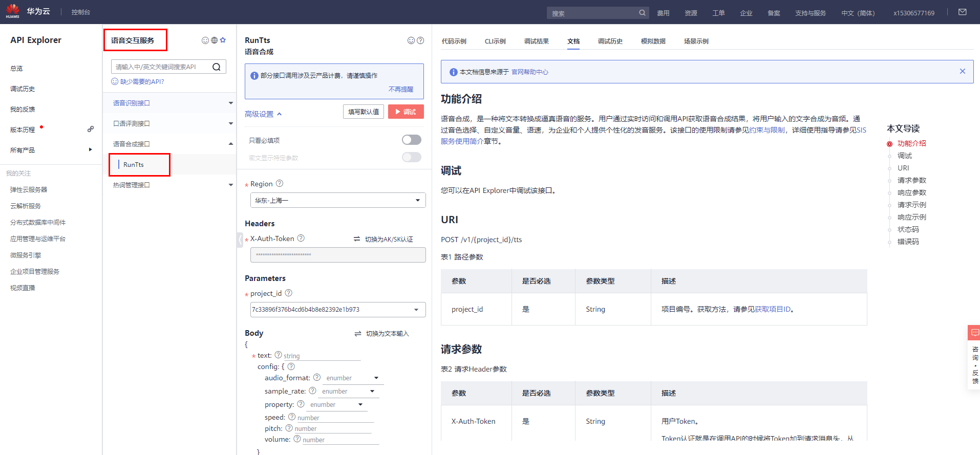Click the smiley feedback icon beside 语音交互服务
Viewport: 980px width, 455px height.
[205, 40]
